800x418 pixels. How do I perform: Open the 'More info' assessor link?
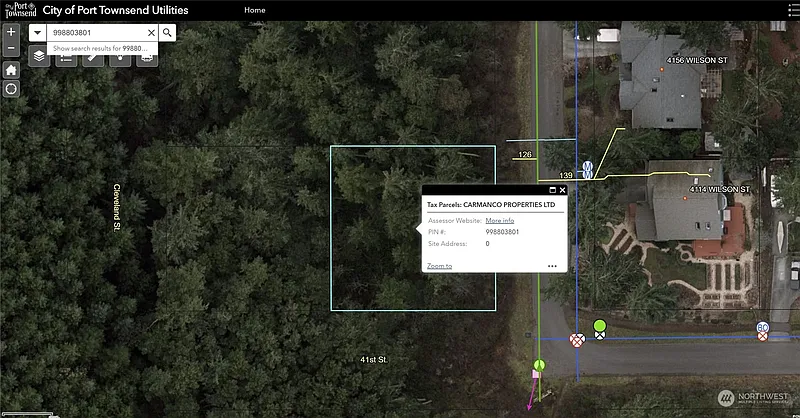tap(499, 220)
